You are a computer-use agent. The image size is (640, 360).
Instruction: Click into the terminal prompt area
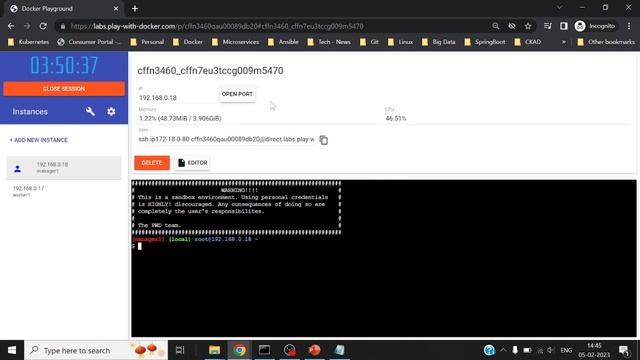coord(384,258)
